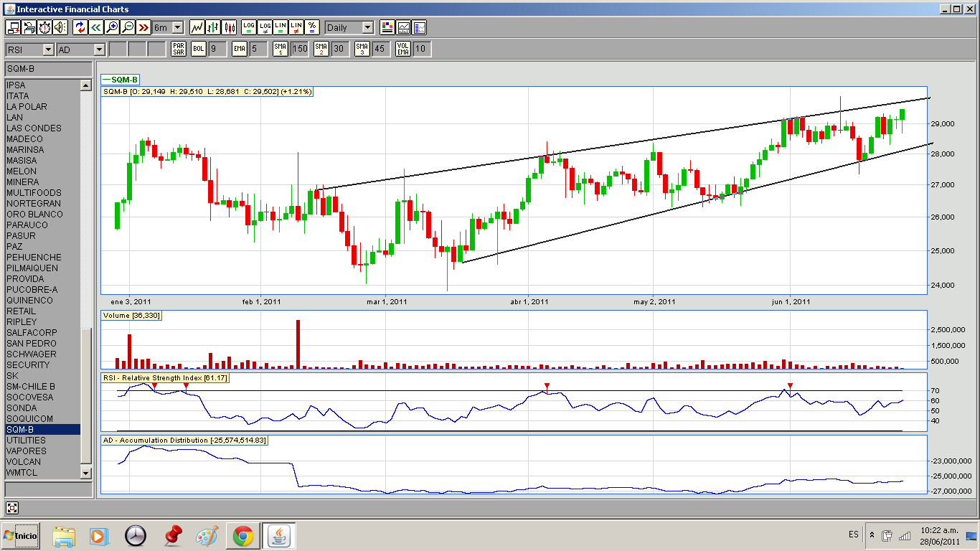
Task: Toggle the SMA 1 moving average
Action: (281, 49)
